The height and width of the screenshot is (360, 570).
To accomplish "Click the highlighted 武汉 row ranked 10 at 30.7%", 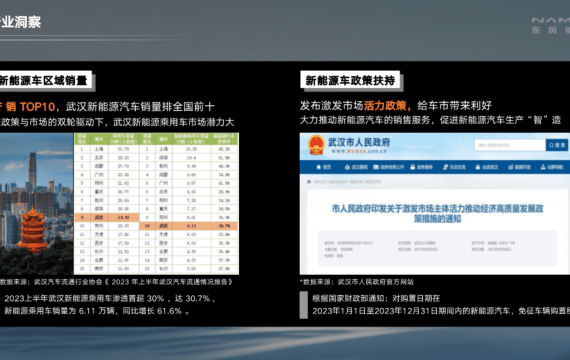I will (x=188, y=226).
